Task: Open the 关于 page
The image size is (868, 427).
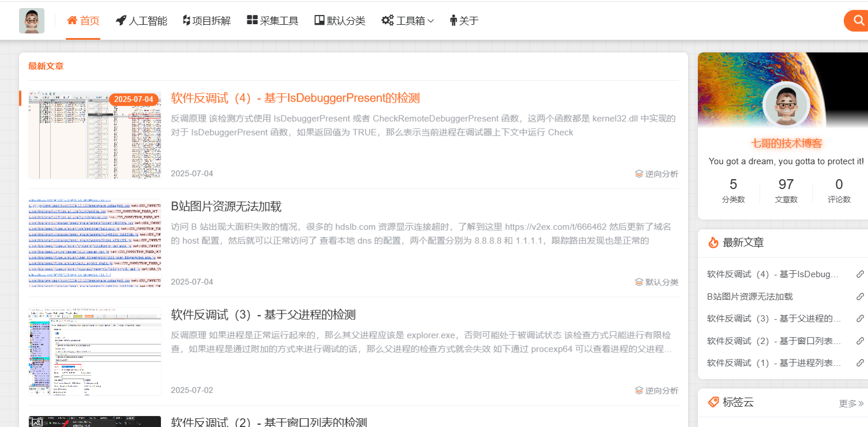Action: [x=464, y=21]
